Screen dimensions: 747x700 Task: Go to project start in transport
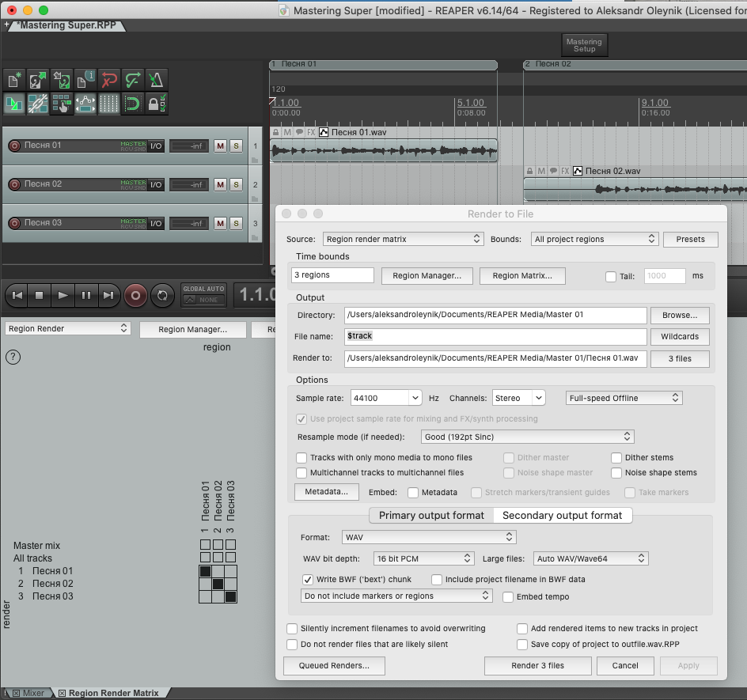[x=17, y=296]
